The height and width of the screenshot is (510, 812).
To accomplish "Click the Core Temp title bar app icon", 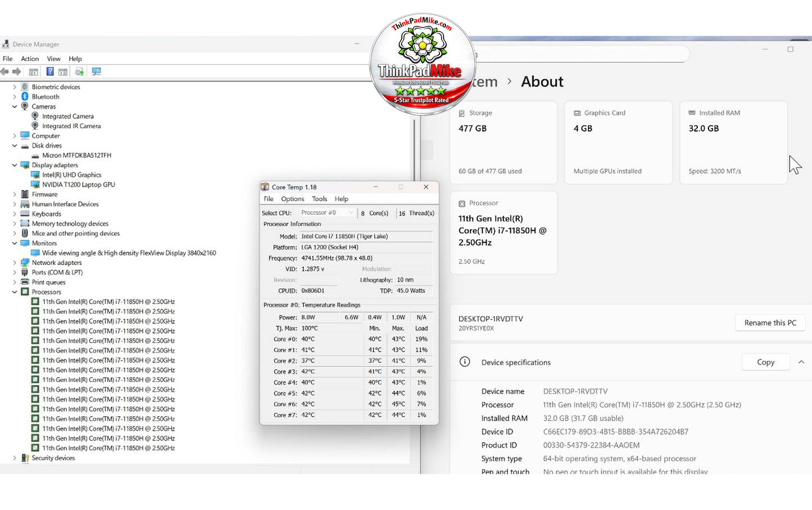I will [265, 187].
